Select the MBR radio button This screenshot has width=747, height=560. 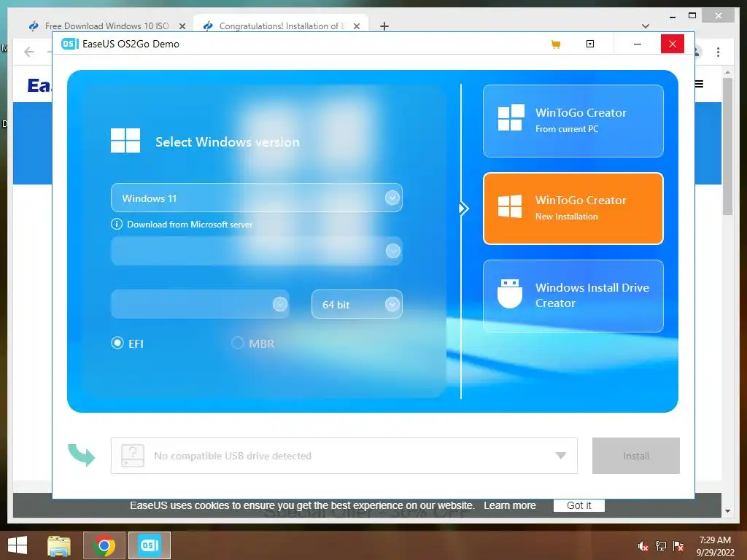(238, 343)
